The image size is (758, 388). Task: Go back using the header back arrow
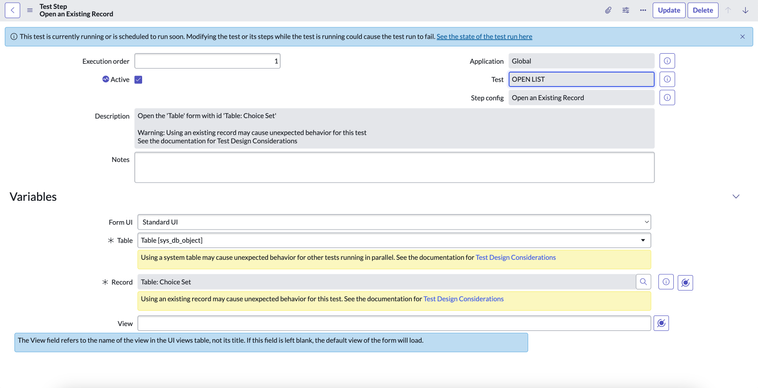point(13,10)
